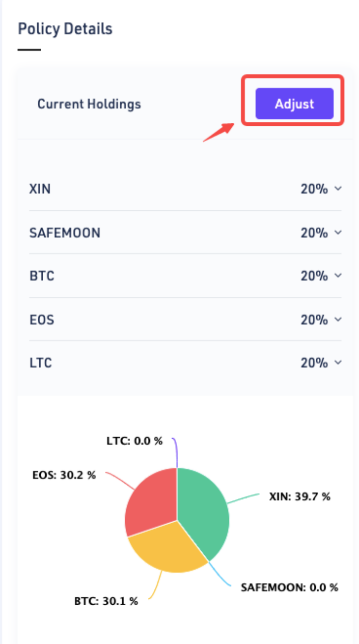Select the SAFEMOON holdings row label
Viewport: 359px width, 644px height.
coord(65,233)
